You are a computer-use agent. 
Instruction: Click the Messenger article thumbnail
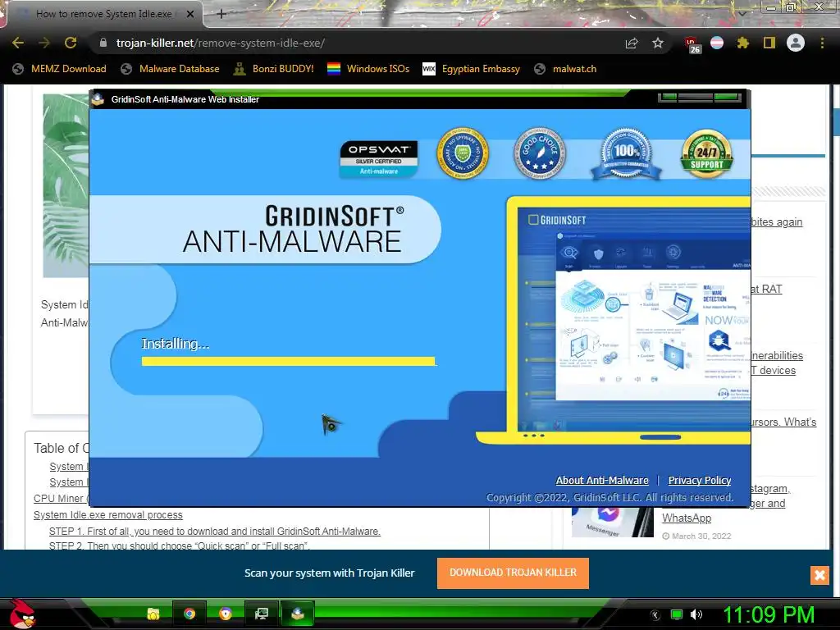612,523
